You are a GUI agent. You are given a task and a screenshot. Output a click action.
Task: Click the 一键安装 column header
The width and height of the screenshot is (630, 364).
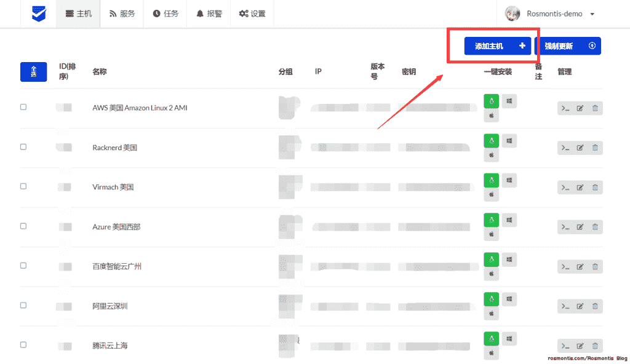[498, 71]
